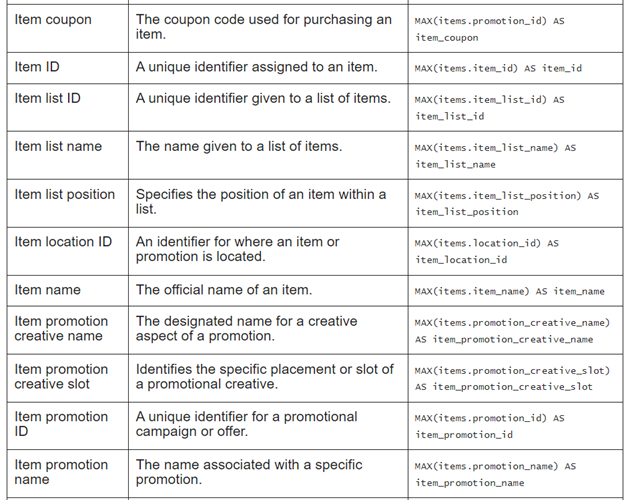The width and height of the screenshot is (626, 500).
Task: Select the "Item location ID" label cell
Action: (63, 241)
